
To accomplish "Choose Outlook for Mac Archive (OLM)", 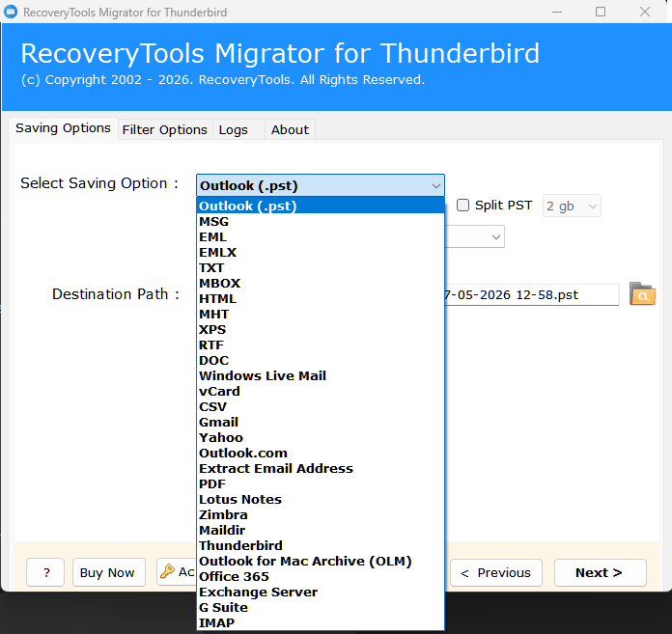I will (321, 561).
